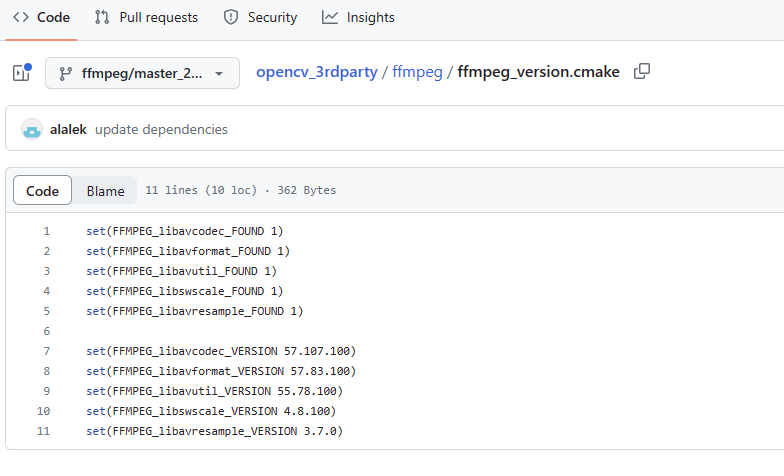Click 'set(FFMPEG_libavresample_FOUND 1)' code line

(x=194, y=311)
